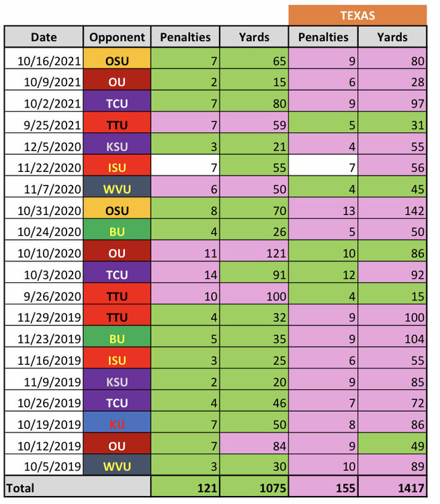
Task: Select total yards cell showing 1075
Action: (x=254, y=487)
